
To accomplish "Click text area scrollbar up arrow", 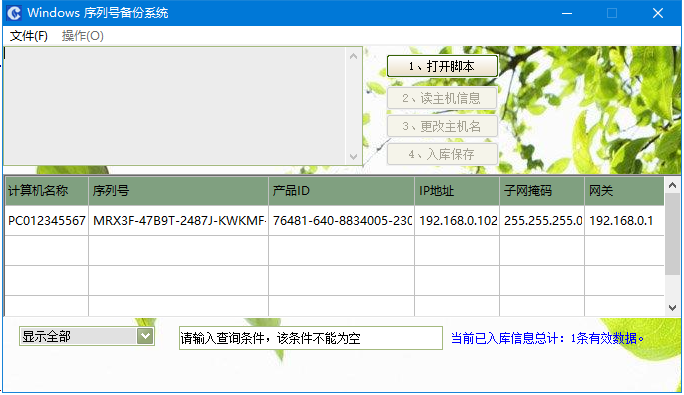I will pos(353,56).
